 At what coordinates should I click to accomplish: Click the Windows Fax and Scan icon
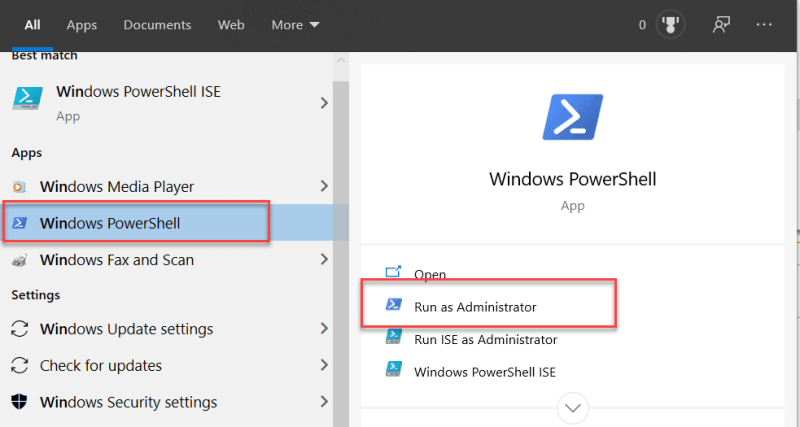point(19,260)
